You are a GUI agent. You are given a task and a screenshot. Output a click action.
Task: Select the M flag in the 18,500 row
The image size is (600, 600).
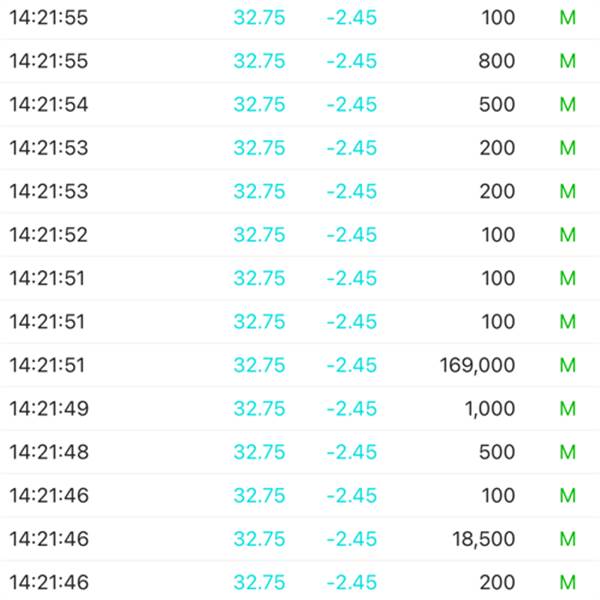click(x=568, y=539)
